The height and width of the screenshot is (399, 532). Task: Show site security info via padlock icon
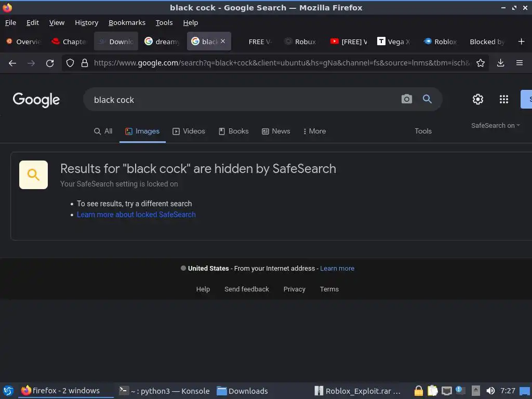click(x=85, y=63)
